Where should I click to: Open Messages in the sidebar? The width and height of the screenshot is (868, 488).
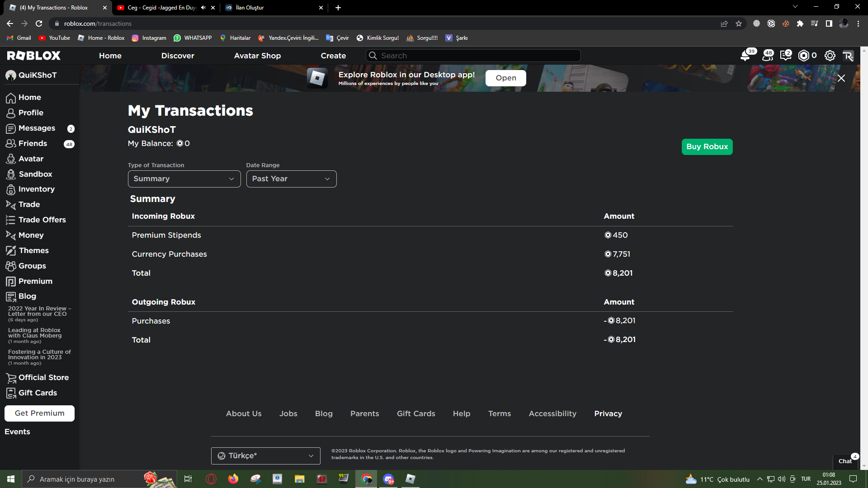[31, 128]
